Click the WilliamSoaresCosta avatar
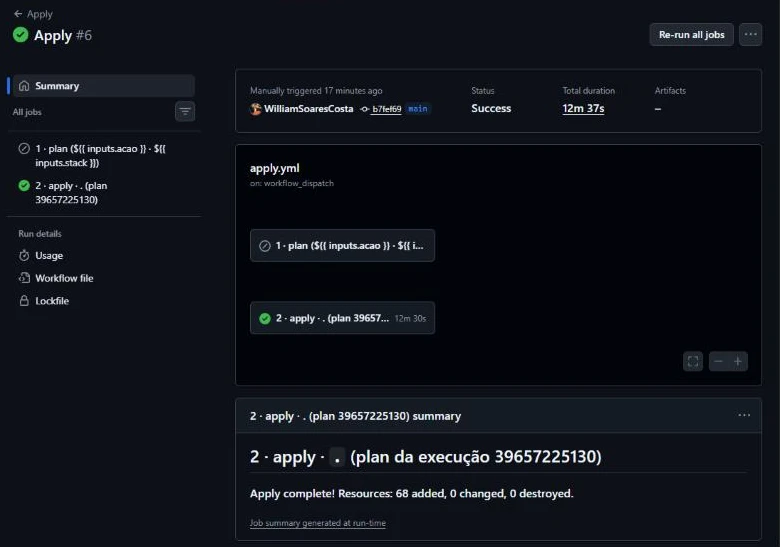Viewport: 780px width, 547px height. click(256, 109)
